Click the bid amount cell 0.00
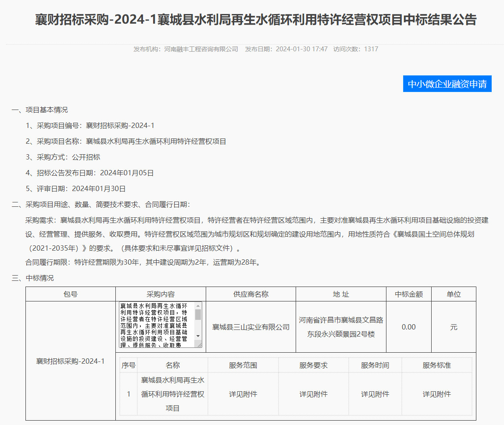 coord(409,327)
